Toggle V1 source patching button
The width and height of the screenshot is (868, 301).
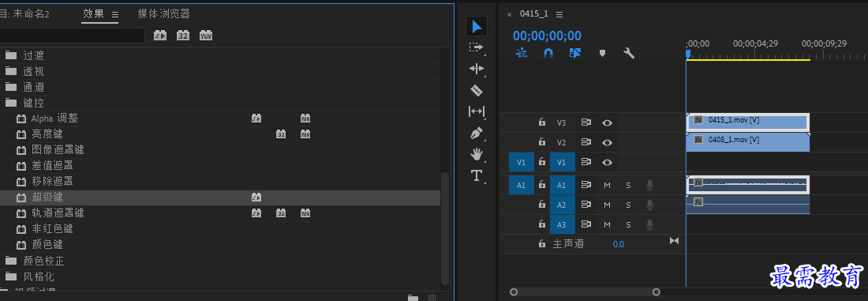point(522,163)
